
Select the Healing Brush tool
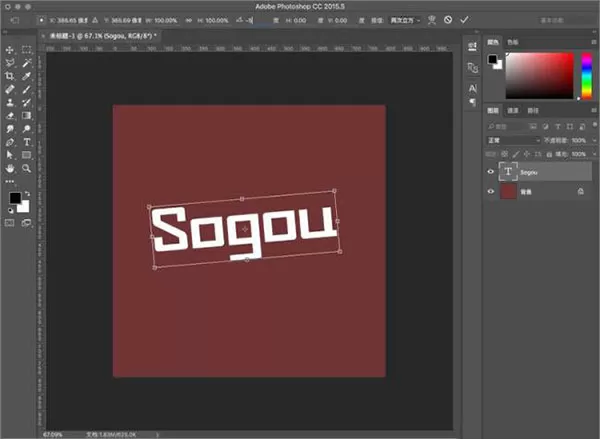pyautogui.click(x=10, y=89)
